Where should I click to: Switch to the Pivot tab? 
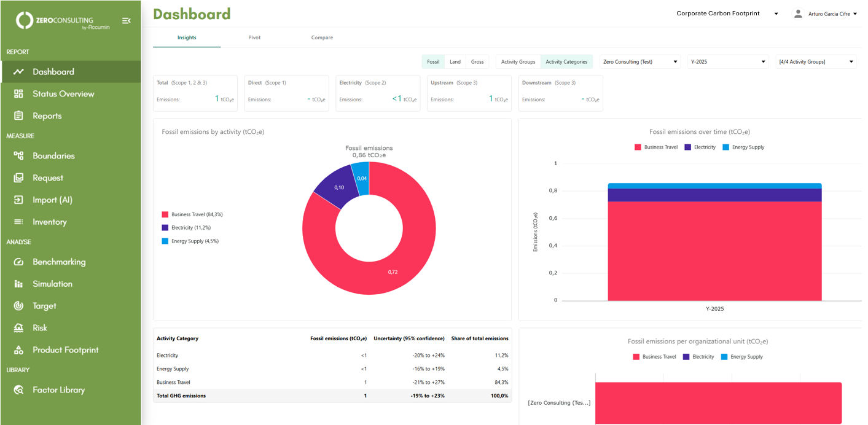254,37
